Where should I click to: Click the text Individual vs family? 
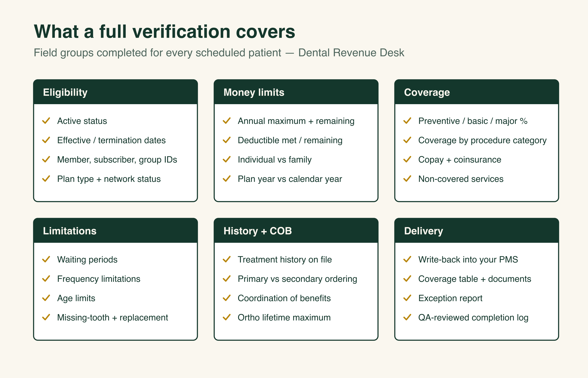pyautogui.click(x=275, y=160)
